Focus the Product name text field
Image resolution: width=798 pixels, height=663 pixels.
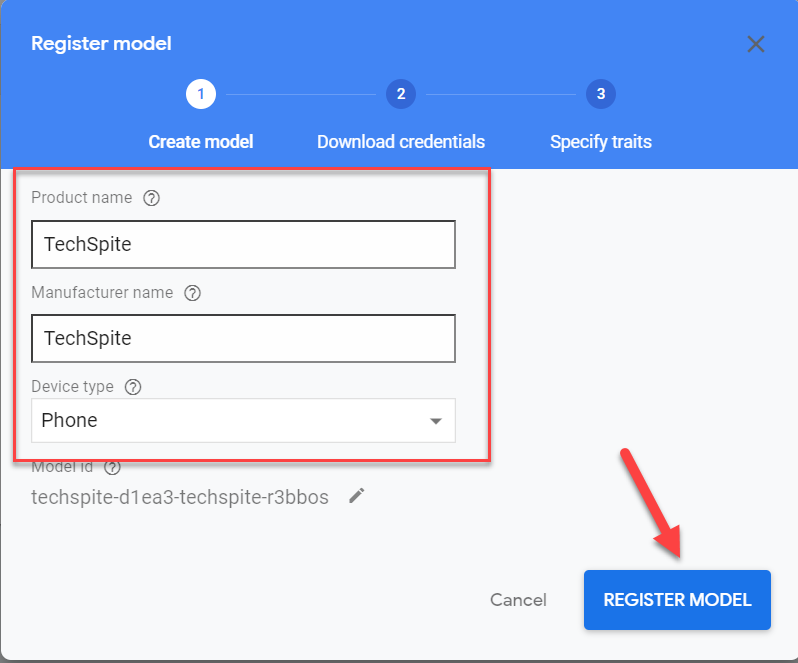click(x=243, y=245)
